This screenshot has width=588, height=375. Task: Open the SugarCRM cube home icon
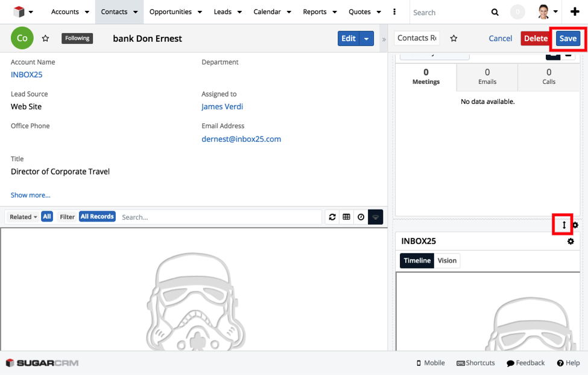click(x=18, y=11)
